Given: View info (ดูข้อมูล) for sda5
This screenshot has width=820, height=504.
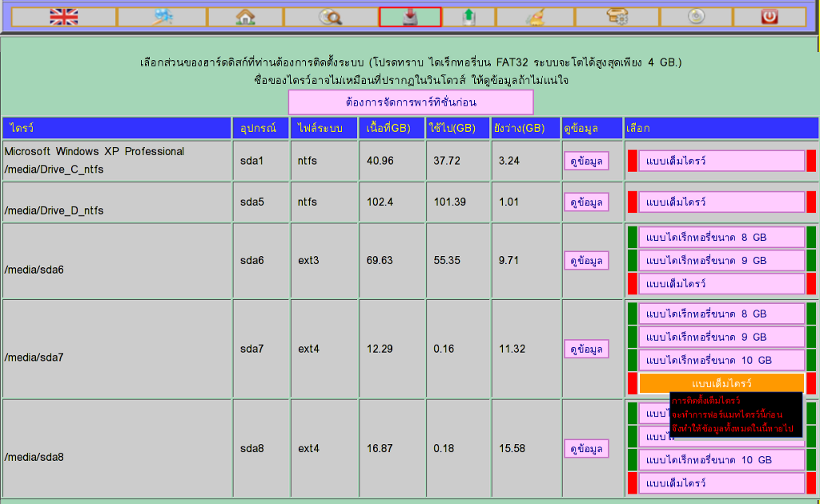Looking at the screenshot, I should coord(586,202).
